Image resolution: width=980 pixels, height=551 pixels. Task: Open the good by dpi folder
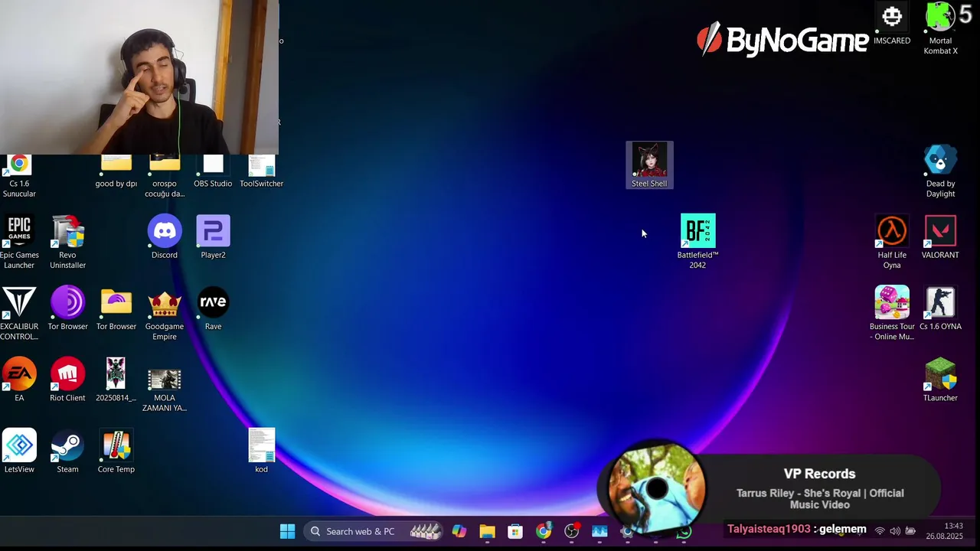[116, 171]
